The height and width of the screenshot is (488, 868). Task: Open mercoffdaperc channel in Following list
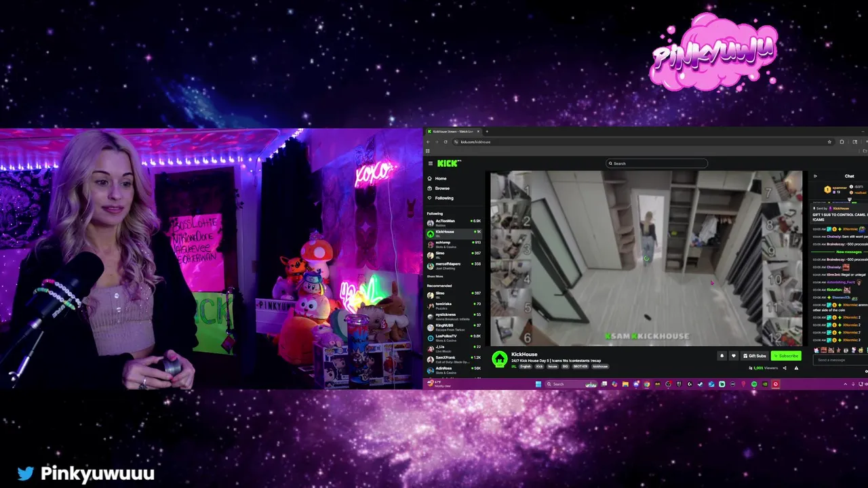454,265
